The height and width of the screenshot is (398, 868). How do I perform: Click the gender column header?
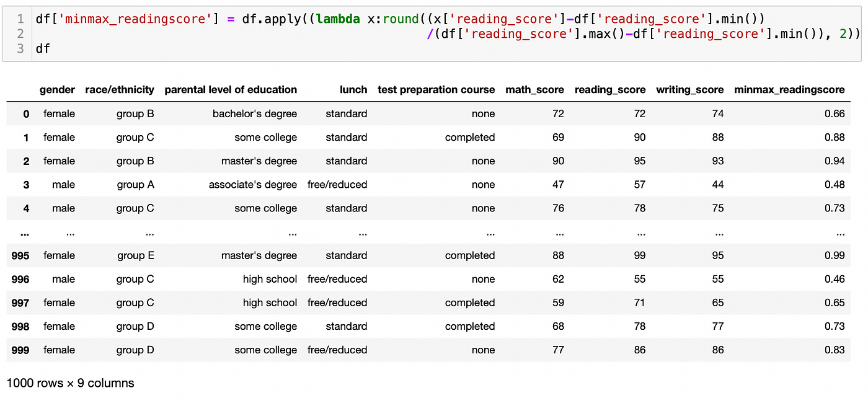(x=57, y=90)
